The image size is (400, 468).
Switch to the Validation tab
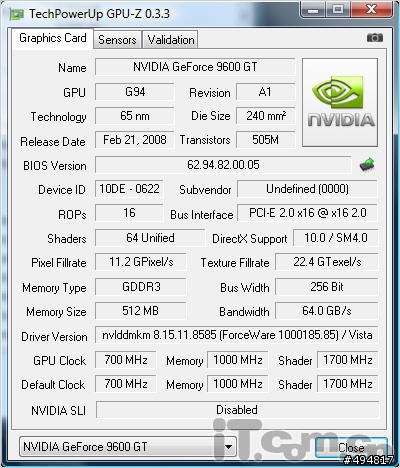pos(170,40)
